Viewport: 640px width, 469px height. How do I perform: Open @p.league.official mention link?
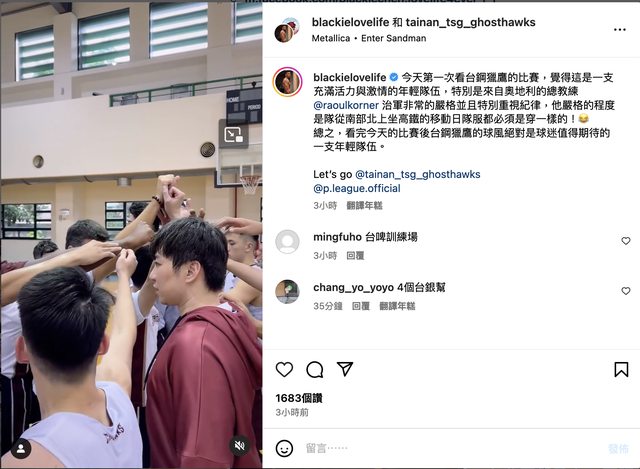[357, 189]
